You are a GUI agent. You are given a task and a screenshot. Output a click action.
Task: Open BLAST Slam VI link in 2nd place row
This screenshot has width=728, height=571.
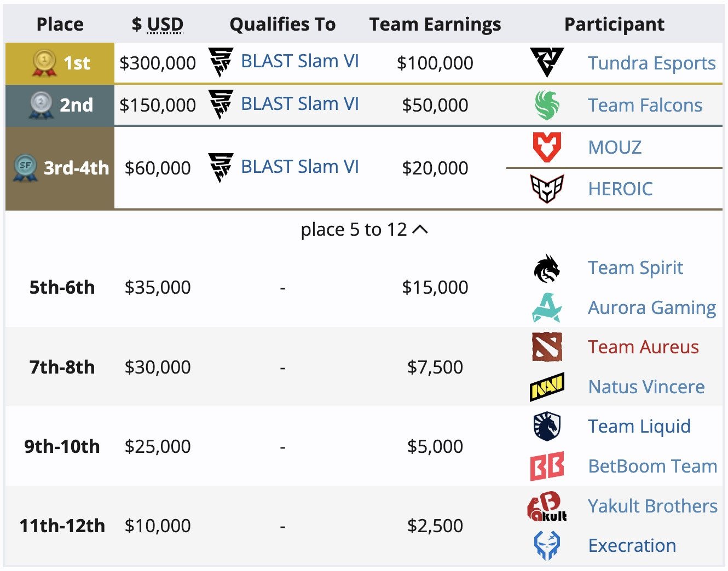(299, 104)
